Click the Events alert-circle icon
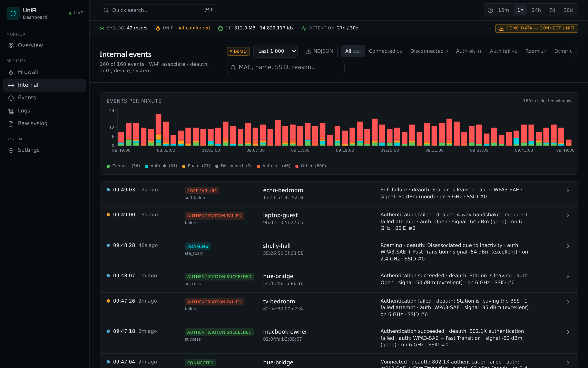The image size is (588, 368). pyautogui.click(x=11, y=98)
